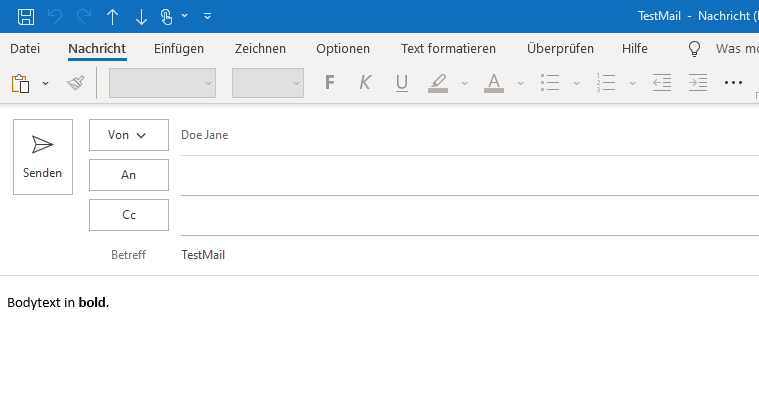Apply text highlight color
759x410 pixels.
pyautogui.click(x=438, y=83)
